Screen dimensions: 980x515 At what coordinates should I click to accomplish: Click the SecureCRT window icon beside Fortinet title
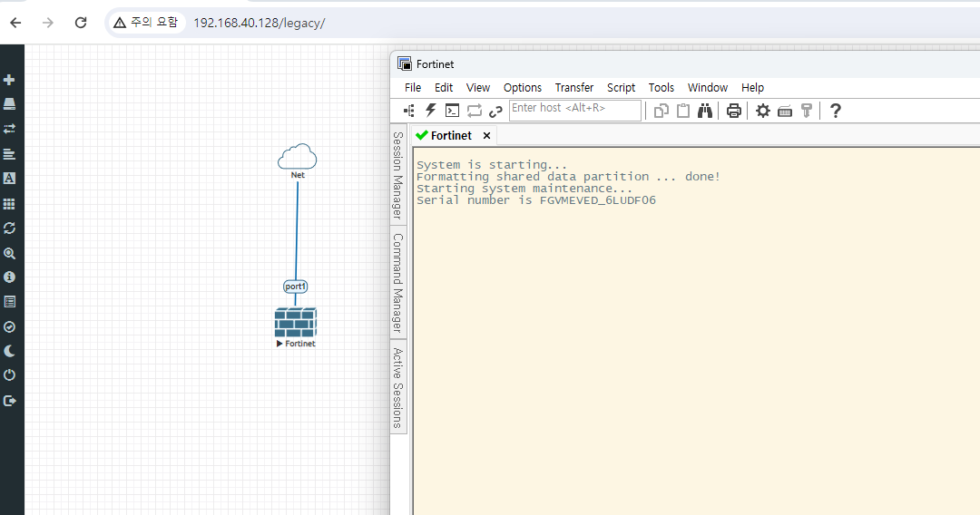[x=405, y=63]
